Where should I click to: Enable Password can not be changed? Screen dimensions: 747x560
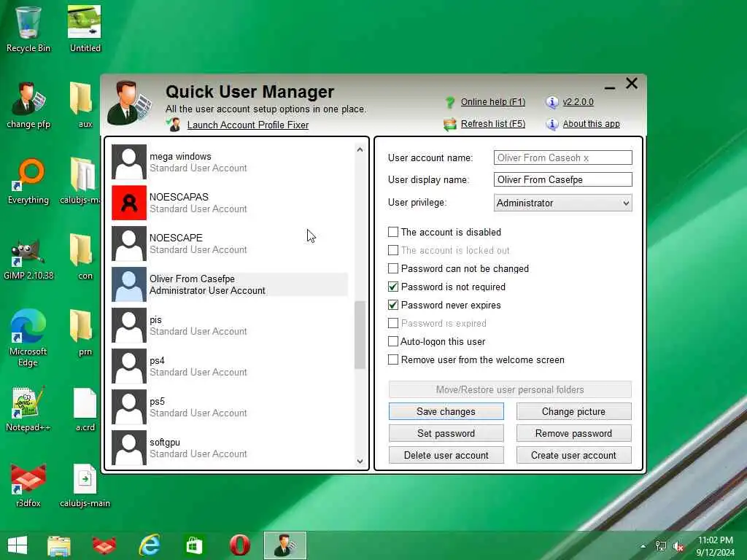(393, 268)
